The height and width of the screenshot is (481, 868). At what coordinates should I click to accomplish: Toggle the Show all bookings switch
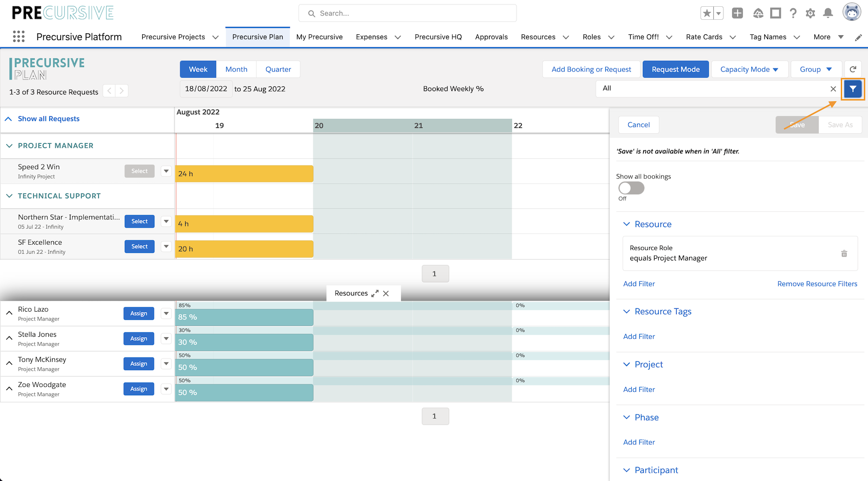631,188
